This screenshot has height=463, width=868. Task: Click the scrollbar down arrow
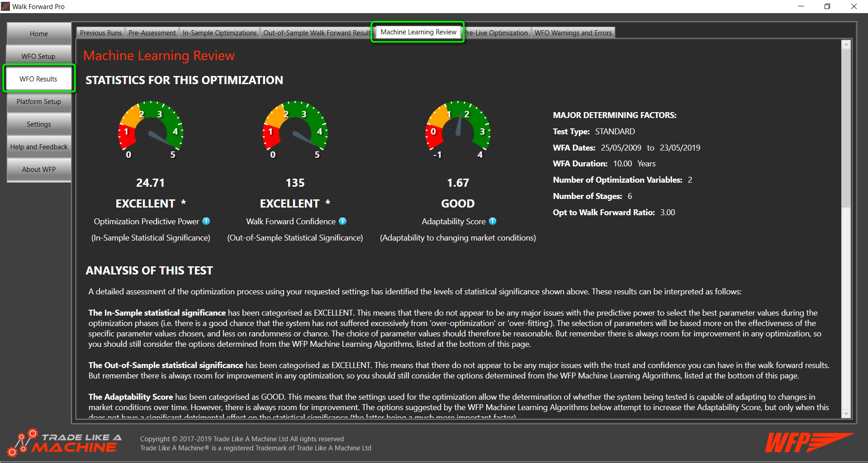(x=846, y=413)
